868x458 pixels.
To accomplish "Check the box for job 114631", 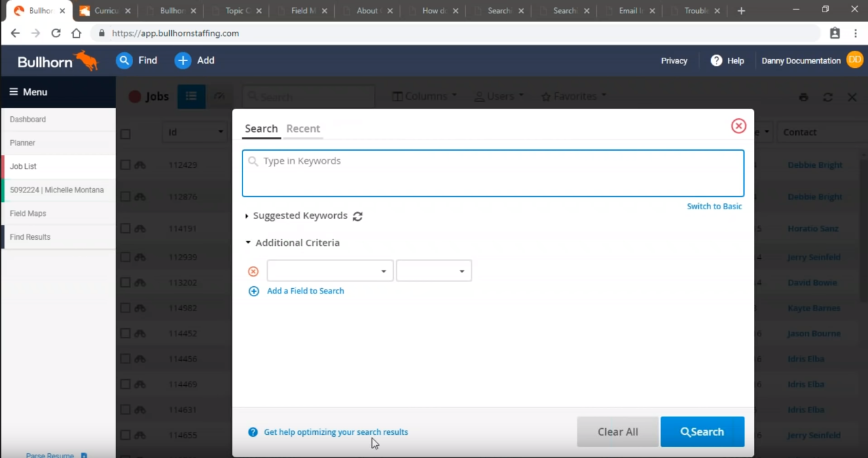I will pyautogui.click(x=125, y=410).
